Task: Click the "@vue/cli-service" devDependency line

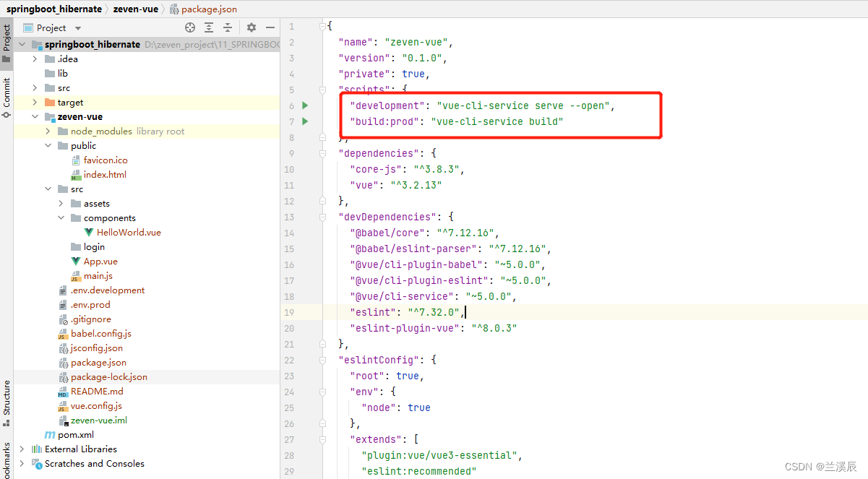Action: pos(434,296)
